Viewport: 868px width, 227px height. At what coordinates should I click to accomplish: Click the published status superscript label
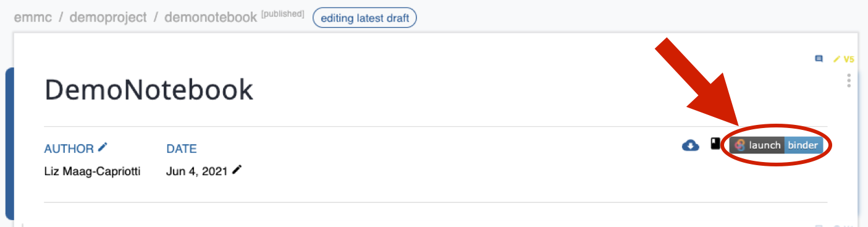pyautogui.click(x=283, y=14)
